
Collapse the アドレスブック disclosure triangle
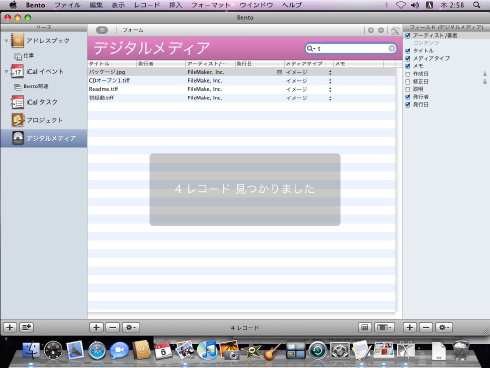tap(6, 41)
